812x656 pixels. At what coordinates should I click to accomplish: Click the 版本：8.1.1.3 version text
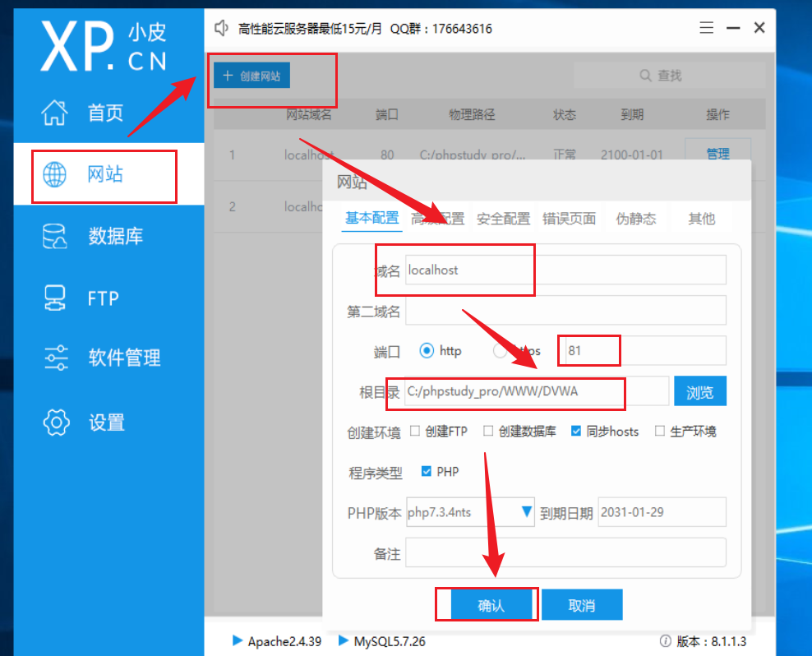point(712,641)
